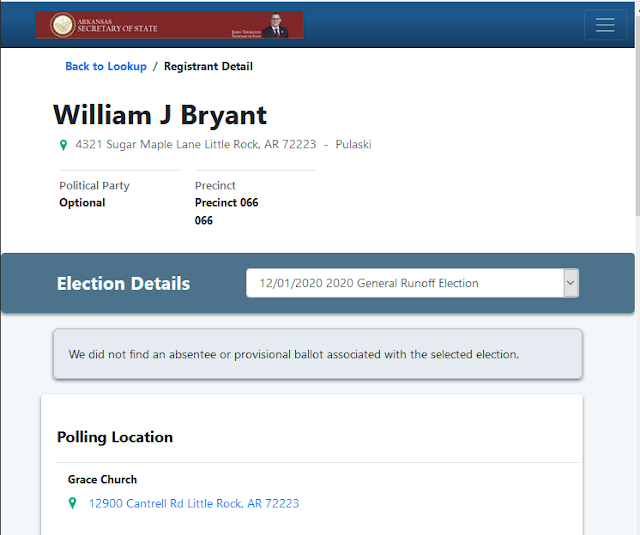
Task: Open the hamburger navigation menu
Action: click(605, 25)
